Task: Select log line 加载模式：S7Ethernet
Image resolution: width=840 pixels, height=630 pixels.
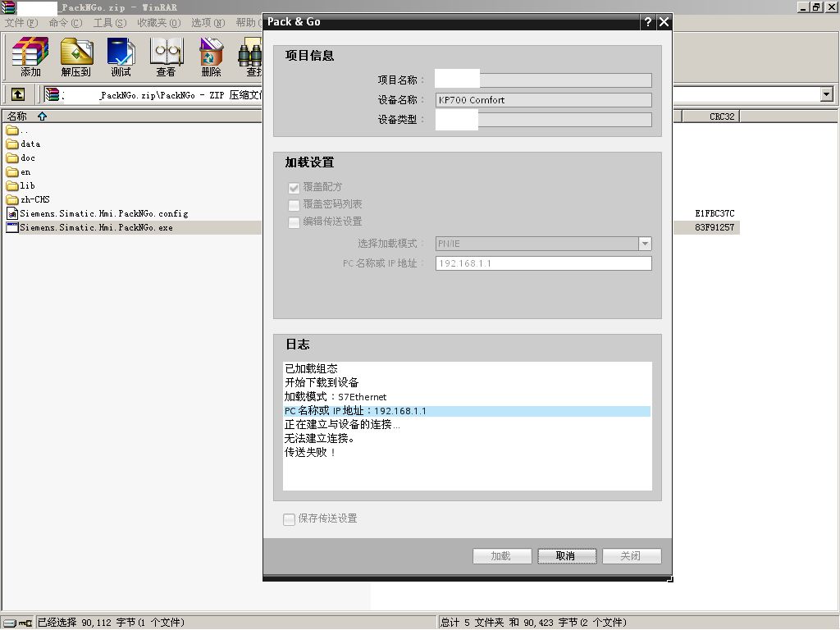Action: 336,396
